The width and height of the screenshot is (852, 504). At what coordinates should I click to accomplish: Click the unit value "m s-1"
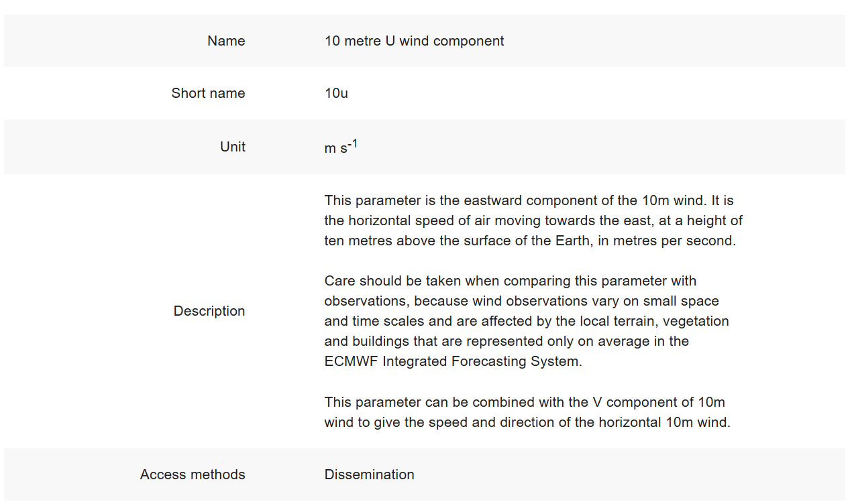point(339,147)
